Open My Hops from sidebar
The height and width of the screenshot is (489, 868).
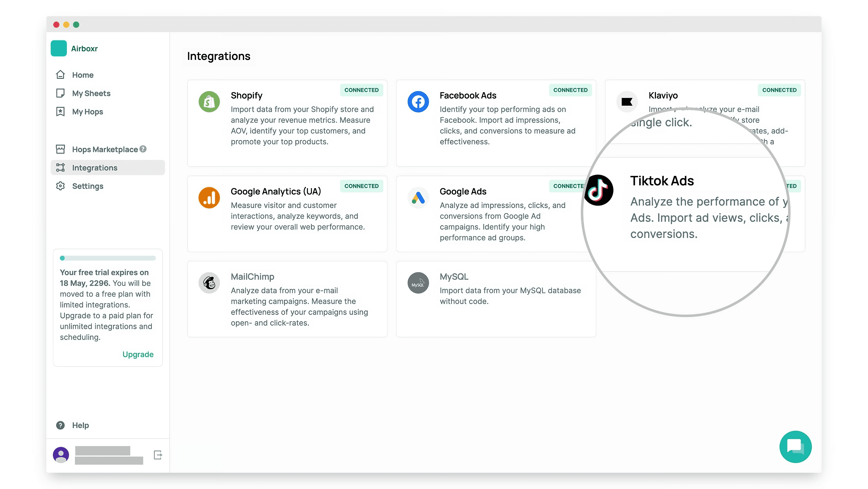(x=87, y=112)
